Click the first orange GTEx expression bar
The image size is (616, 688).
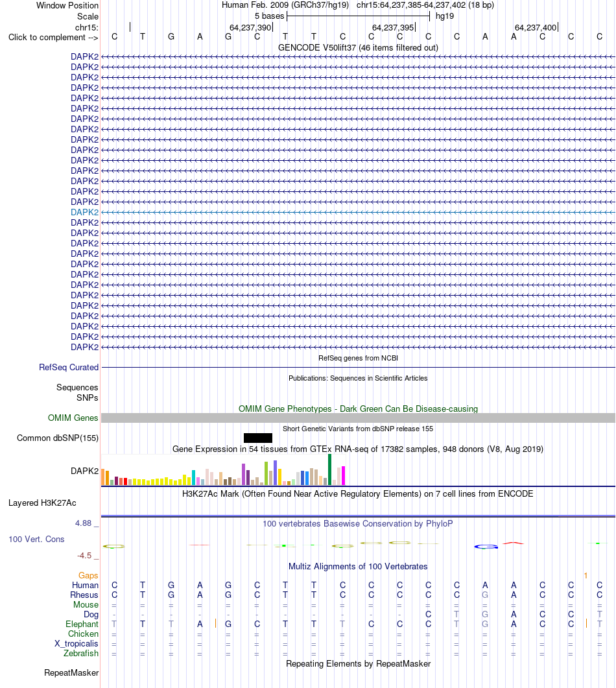[x=103, y=477]
